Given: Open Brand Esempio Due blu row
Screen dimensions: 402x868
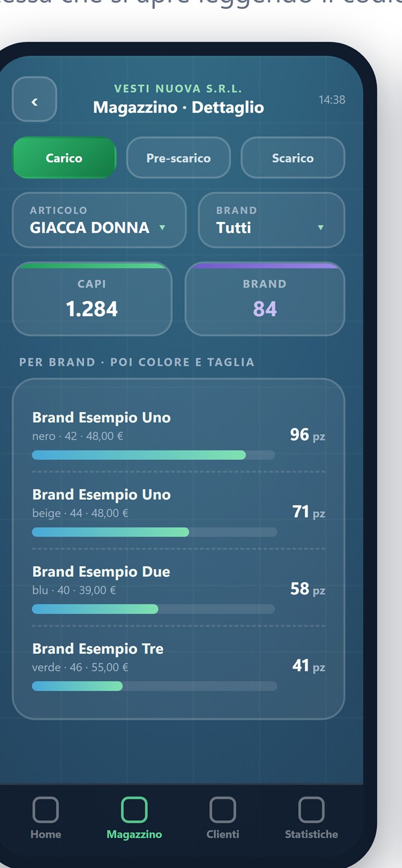Looking at the screenshot, I should tap(179, 588).
